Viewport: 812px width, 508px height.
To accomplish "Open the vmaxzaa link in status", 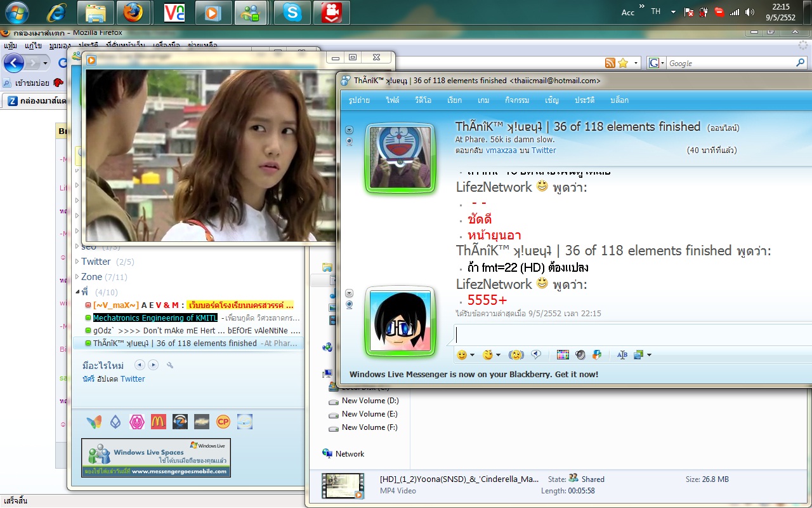I will coord(502,150).
